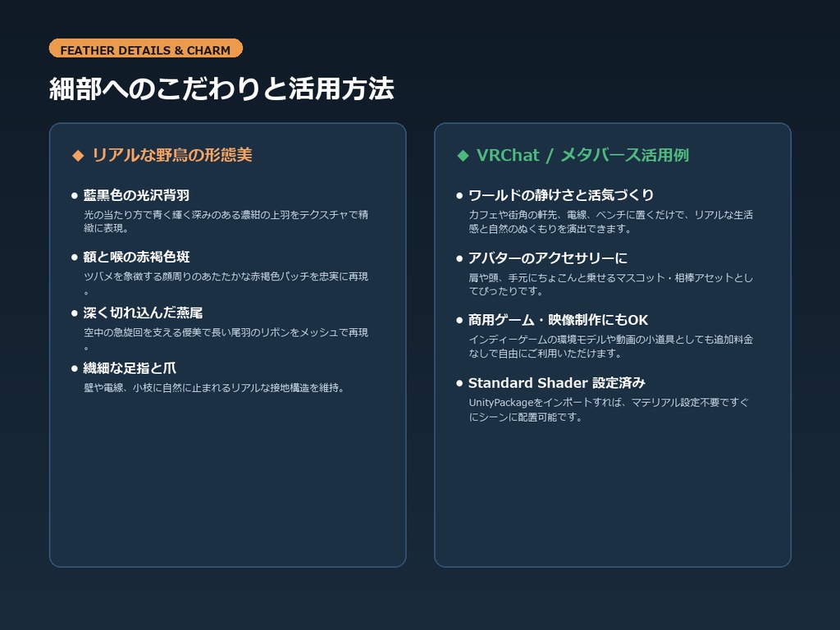Click the orange diamond beside リアルな野鳥の形態美
This screenshot has width=840, height=630.
(78, 155)
